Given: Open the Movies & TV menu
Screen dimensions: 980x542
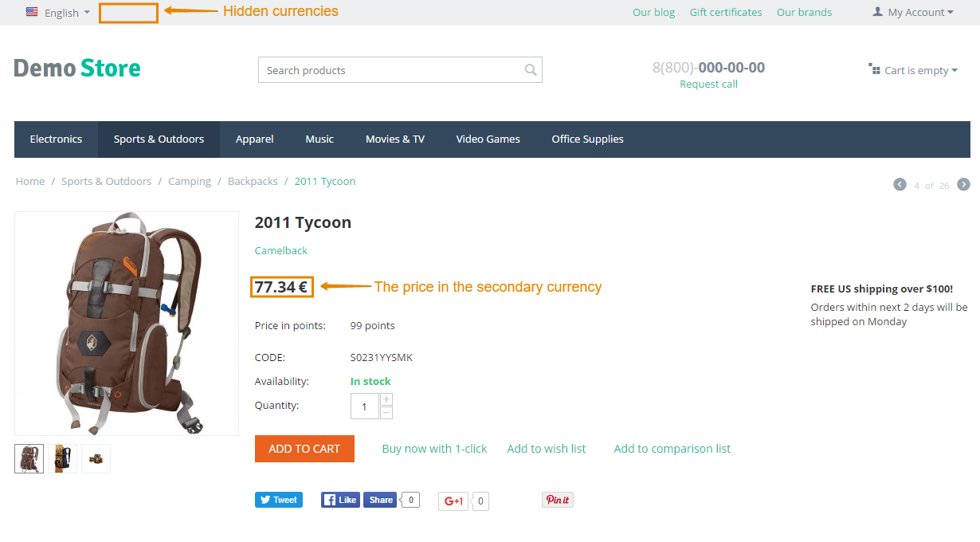Looking at the screenshot, I should click(x=395, y=139).
